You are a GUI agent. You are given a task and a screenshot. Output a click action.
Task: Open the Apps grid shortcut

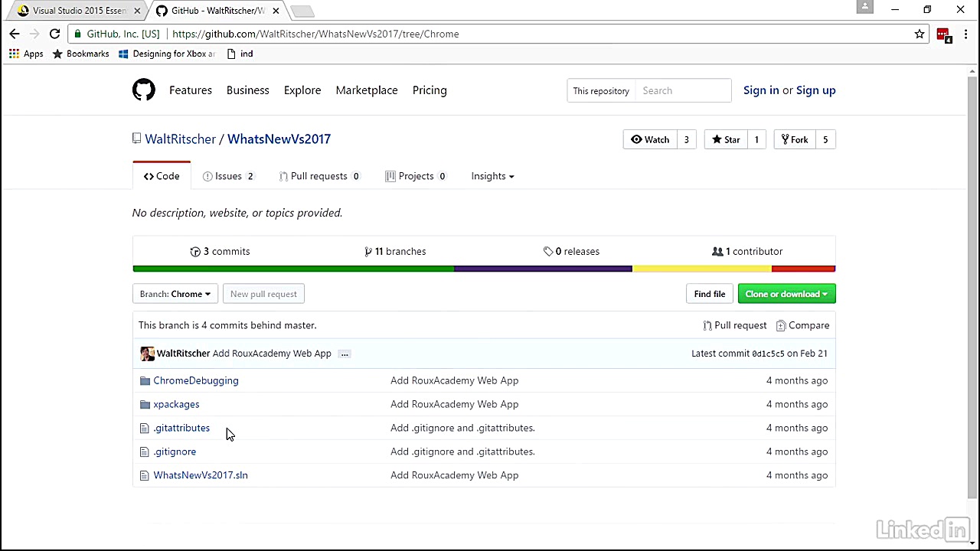pyautogui.click(x=26, y=54)
